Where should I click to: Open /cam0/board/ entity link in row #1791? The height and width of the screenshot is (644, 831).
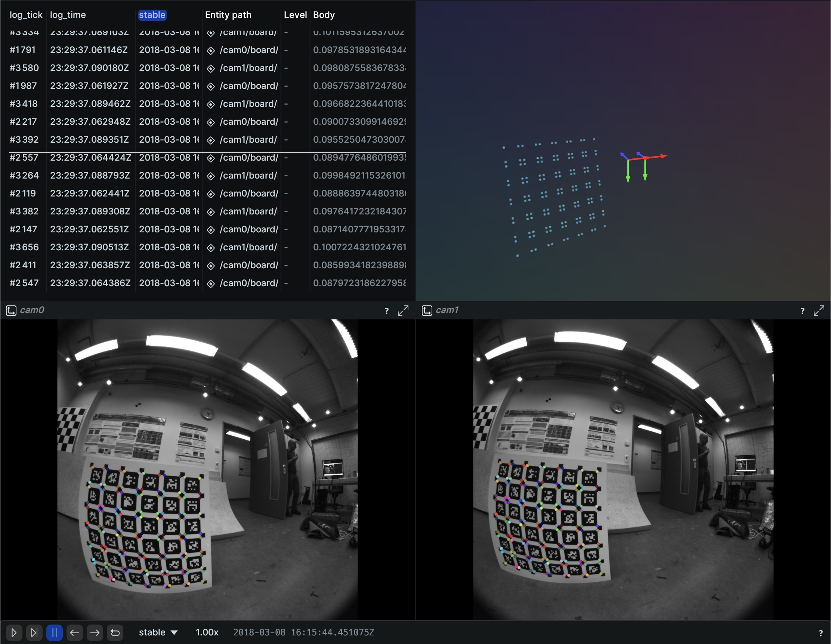point(249,50)
